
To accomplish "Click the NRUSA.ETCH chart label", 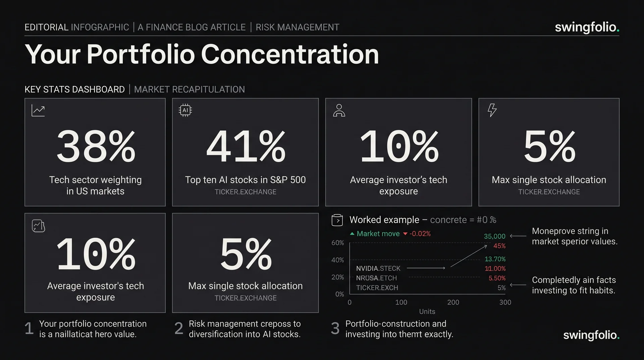I will (376, 278).
